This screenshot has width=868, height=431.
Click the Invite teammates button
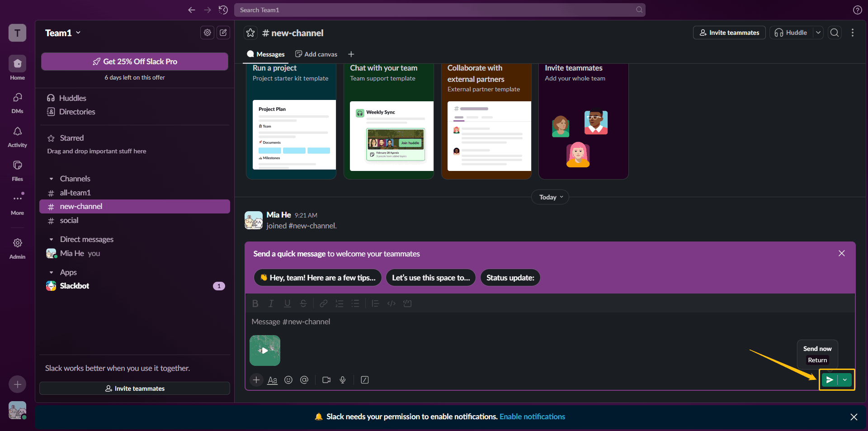(x=728, y=33)
